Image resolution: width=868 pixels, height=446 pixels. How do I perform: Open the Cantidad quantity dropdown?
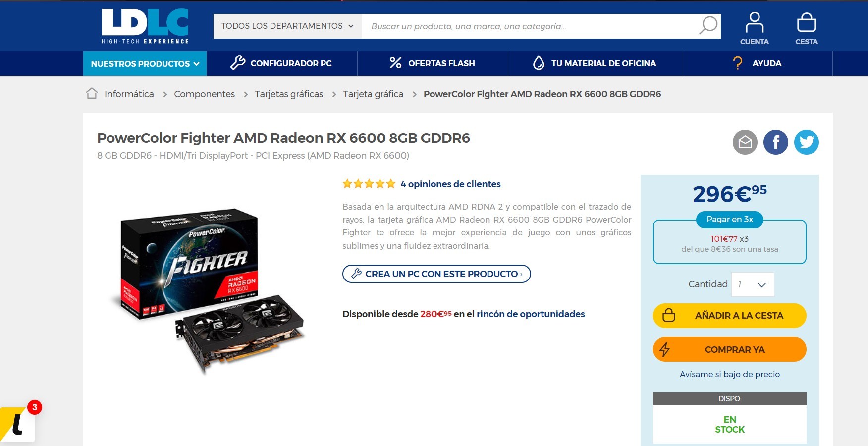point(752,284)
